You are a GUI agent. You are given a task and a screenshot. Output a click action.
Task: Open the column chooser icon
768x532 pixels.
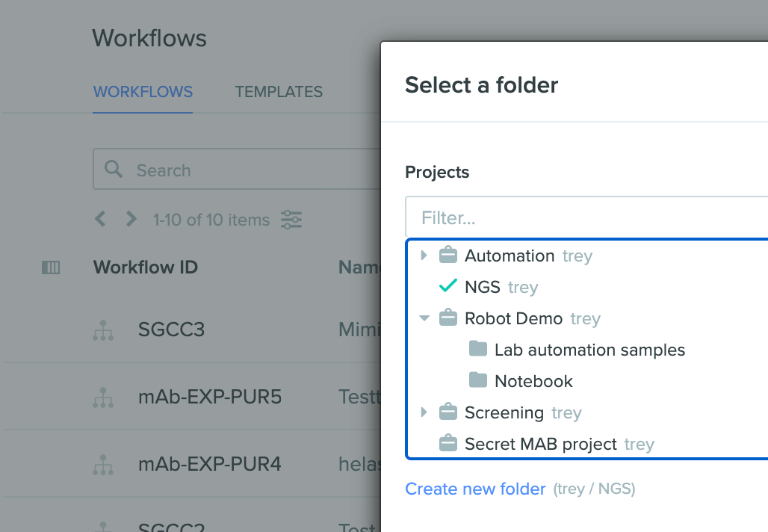[51, 267]
